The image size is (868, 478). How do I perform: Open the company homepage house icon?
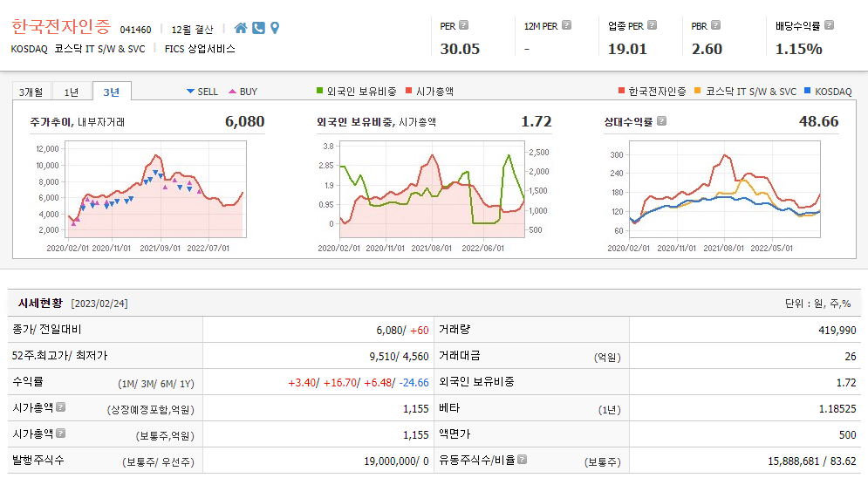click(x=240, y=28)
